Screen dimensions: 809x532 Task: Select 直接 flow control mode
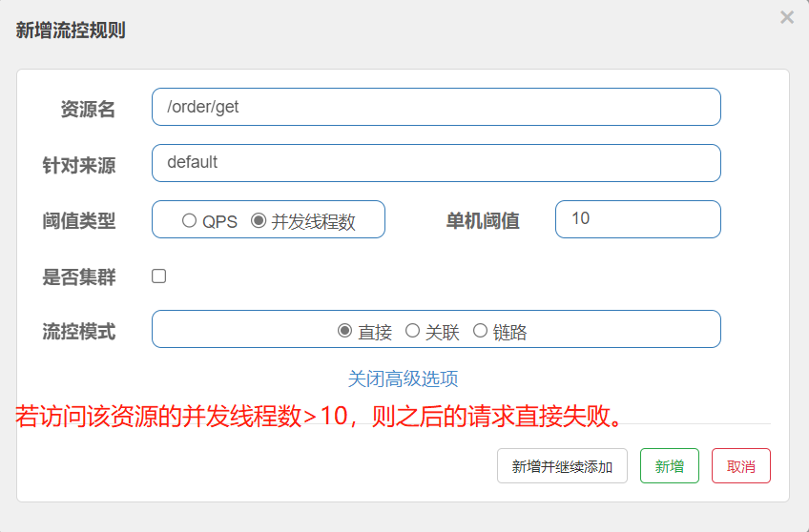pos(345,331)
